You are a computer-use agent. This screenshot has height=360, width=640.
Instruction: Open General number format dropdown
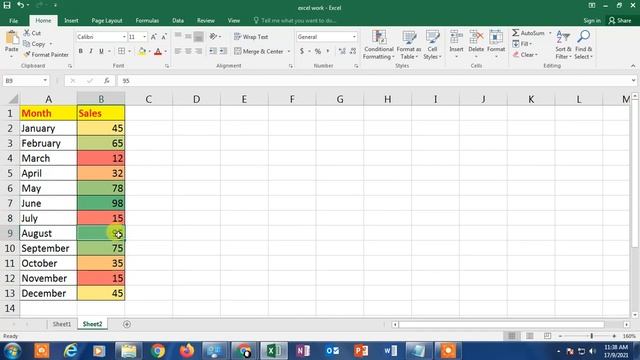[x=354, y=37]
